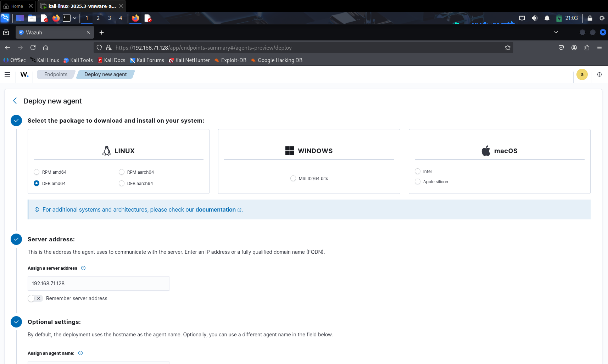
Task: Open the Firefox application menu
Action: [x=599, y=47]
